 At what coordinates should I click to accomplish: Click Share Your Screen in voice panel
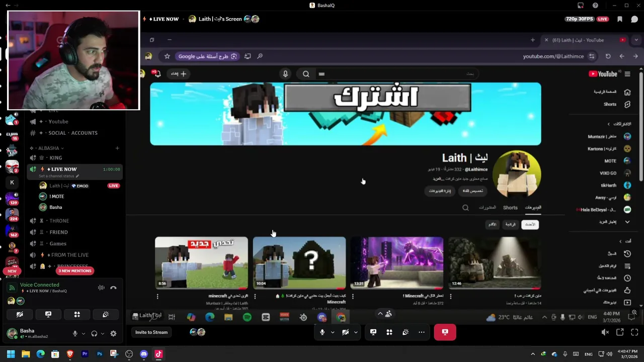click(x=48, y=314)
